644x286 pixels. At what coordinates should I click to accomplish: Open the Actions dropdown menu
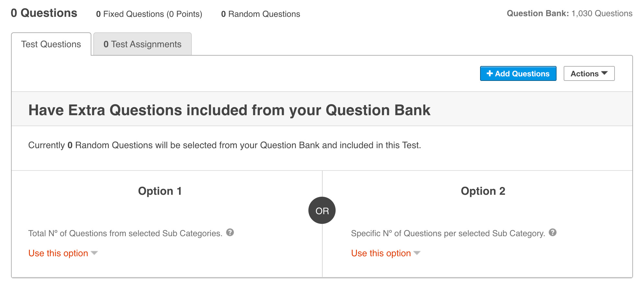(x=589, y=73)
